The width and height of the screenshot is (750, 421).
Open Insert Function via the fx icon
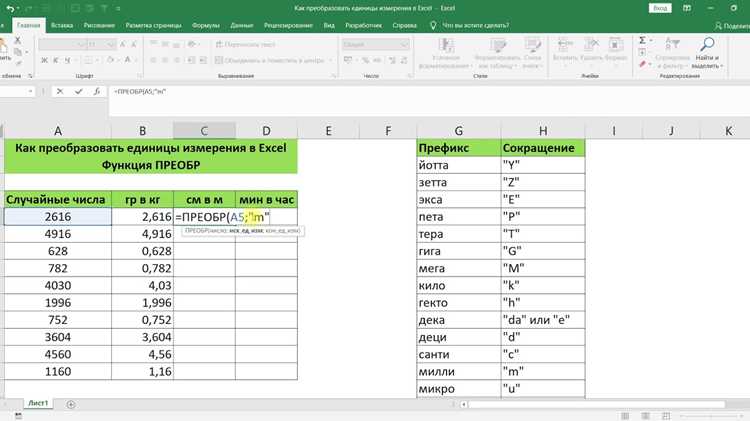click(x=97, y=91)
